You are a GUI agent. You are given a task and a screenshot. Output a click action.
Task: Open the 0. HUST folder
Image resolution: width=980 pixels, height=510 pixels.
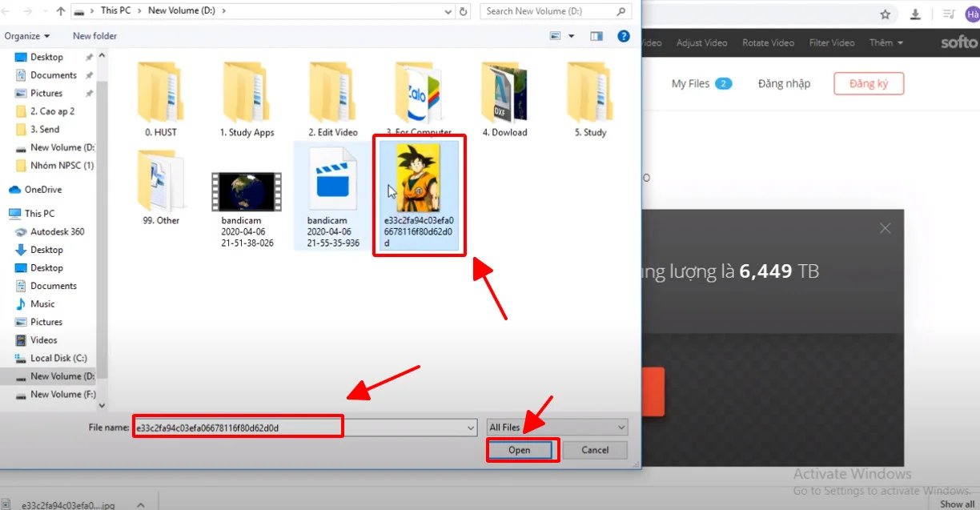point(160,99)
